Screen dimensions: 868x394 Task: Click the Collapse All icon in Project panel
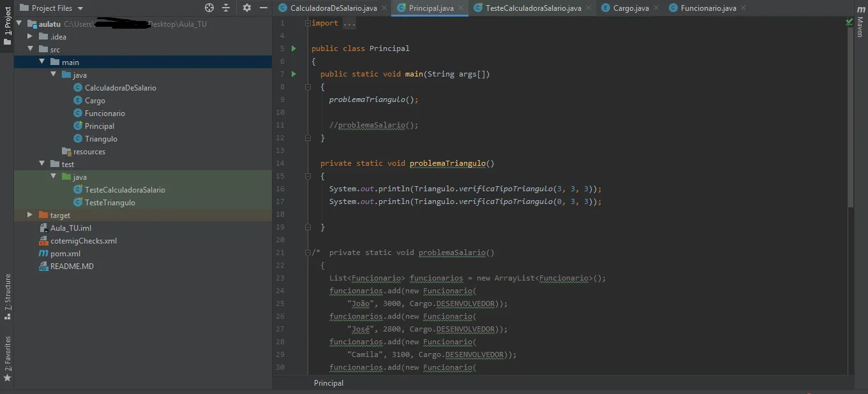226,8
